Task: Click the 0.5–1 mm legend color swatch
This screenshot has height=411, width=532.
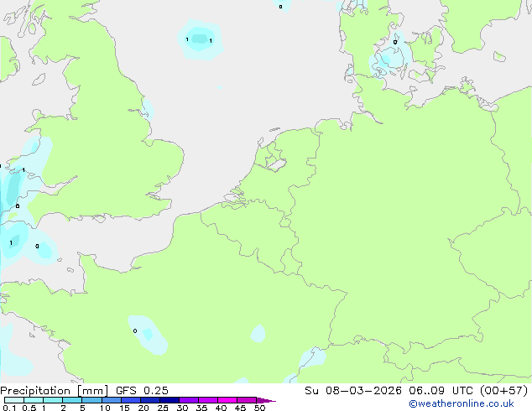Action: coord(34,400)
